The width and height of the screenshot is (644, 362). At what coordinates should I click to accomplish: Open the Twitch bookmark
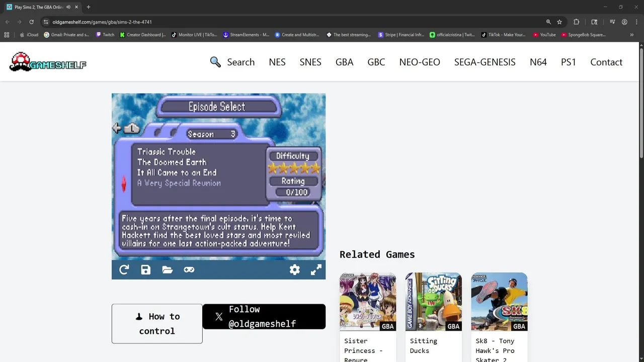[x=105, y=35]
